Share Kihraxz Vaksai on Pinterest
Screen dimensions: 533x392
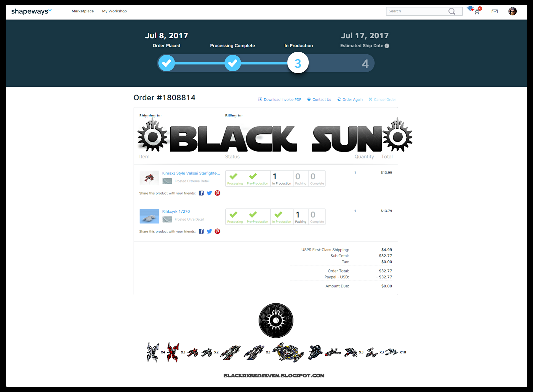pyautogui.click(x=218, y=193)
